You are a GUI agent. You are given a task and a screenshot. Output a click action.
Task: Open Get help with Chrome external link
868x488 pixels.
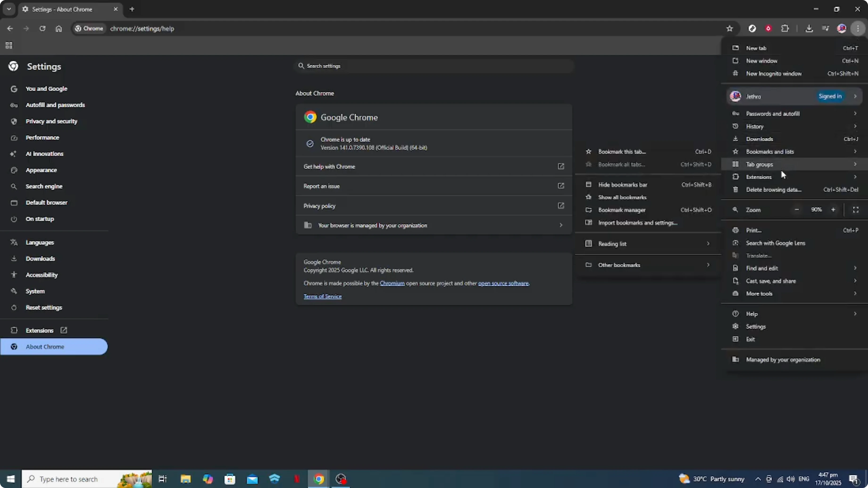pos(434,167)
